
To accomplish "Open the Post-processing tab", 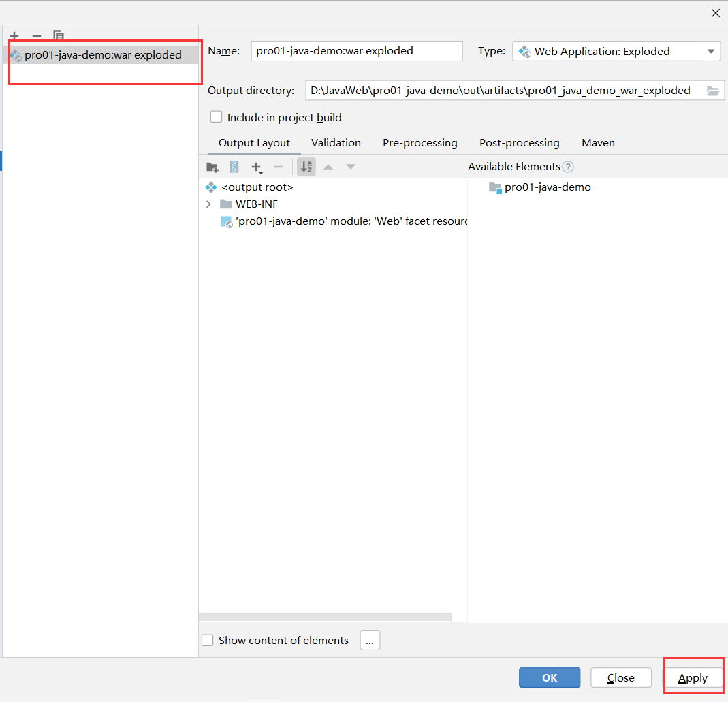I will 519,143.
